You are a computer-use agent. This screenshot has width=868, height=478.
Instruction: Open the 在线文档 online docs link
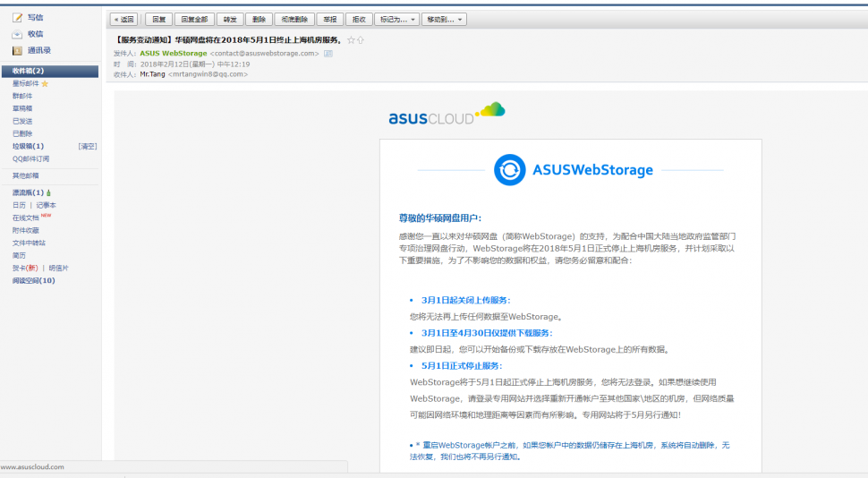click(25, 218)
